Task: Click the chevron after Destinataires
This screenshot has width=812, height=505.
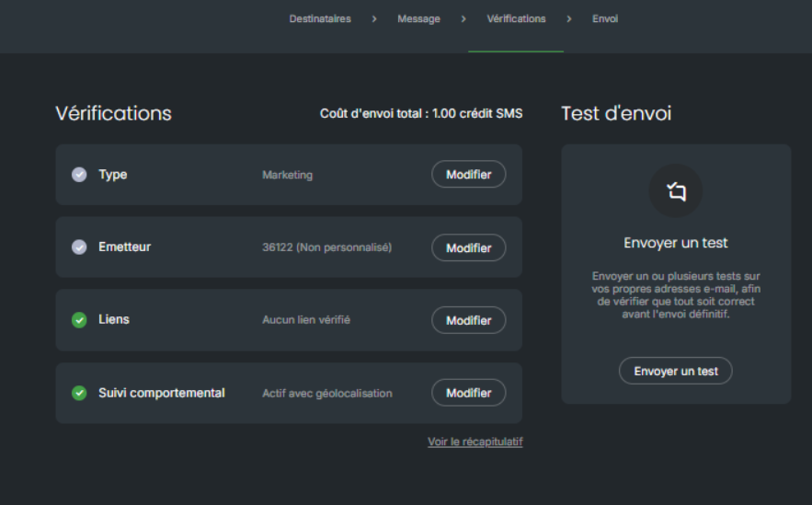Action: pos(374,18)
